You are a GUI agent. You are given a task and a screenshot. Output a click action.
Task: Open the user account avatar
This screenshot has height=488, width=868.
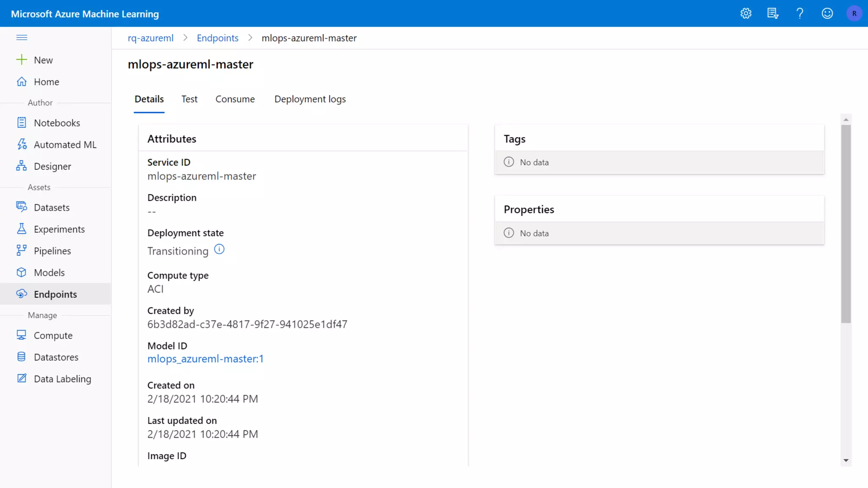[x=854, y=14]
